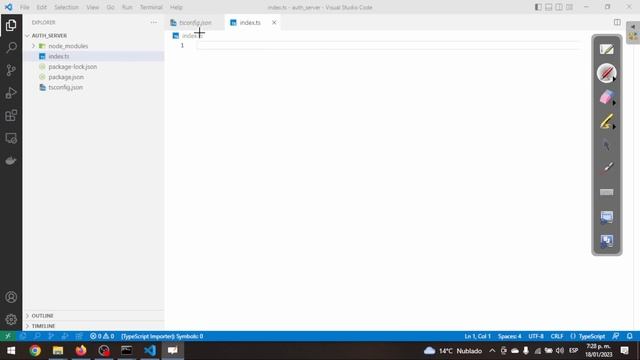Expand the node_modules folder
Viewport: 640px width, 360px height.
point(33,46)
